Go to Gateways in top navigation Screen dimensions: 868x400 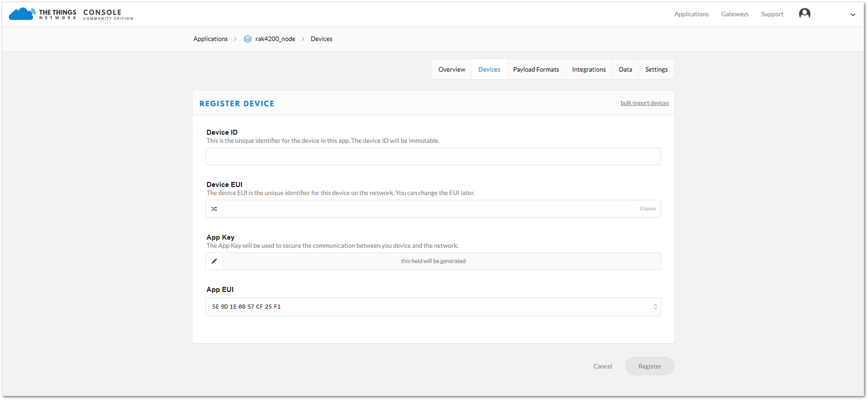(735, 14)
